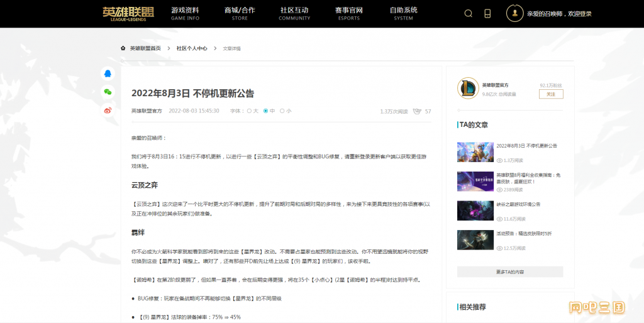Click the 92.1万粉丝 follower count
Image resolution: width=644 pixels, height=323 pixels.
551,85
